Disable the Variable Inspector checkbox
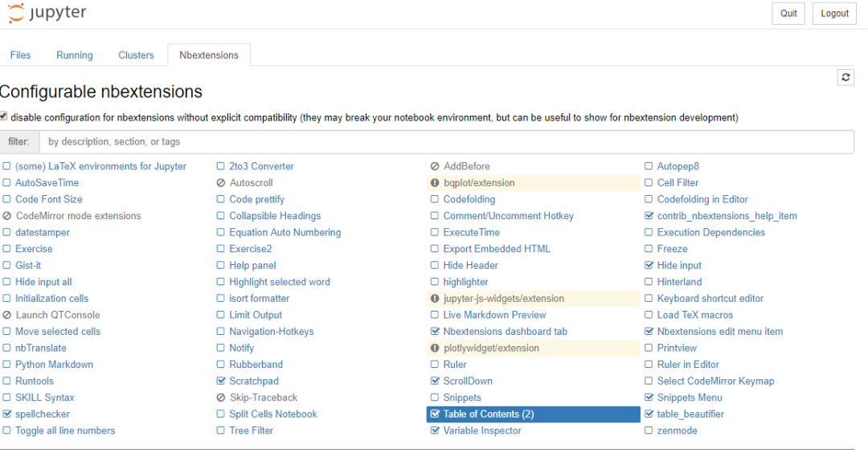Screen dimensions: 868x461 435,430
